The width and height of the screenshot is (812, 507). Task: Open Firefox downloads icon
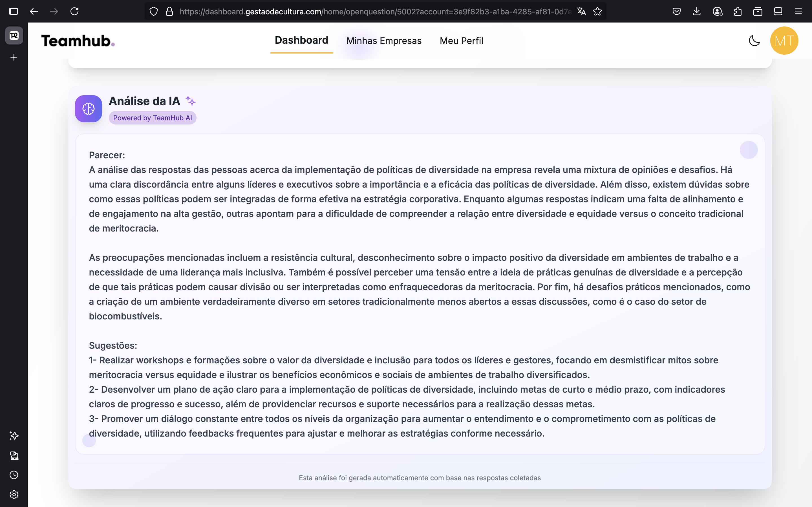[x=697, y=11]
